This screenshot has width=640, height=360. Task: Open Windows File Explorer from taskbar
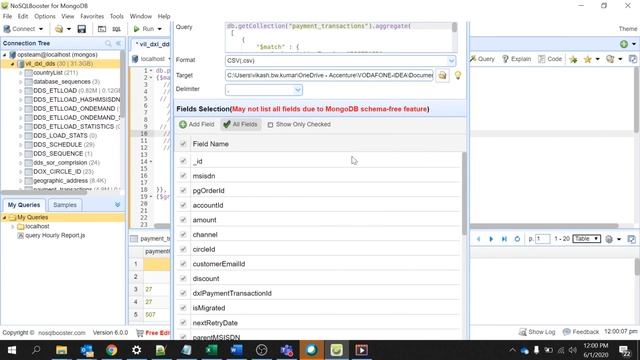pyautogui.click(x=62, y=350)
